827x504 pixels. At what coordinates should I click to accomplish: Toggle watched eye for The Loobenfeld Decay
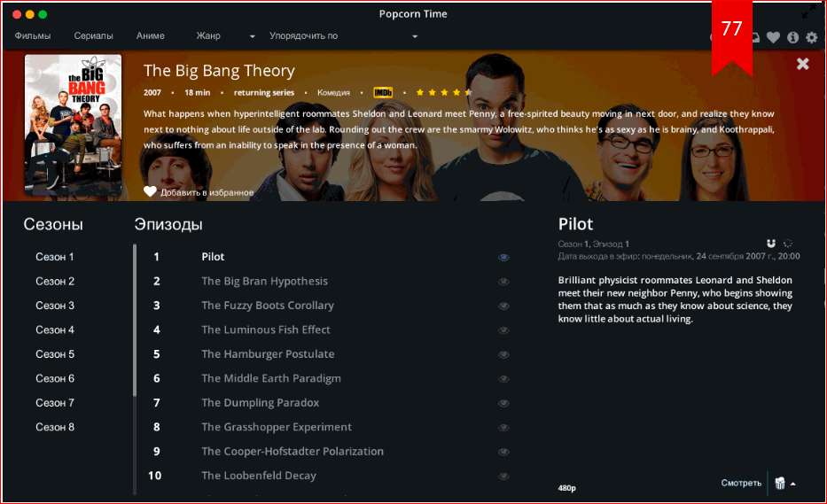pos(503,476)
